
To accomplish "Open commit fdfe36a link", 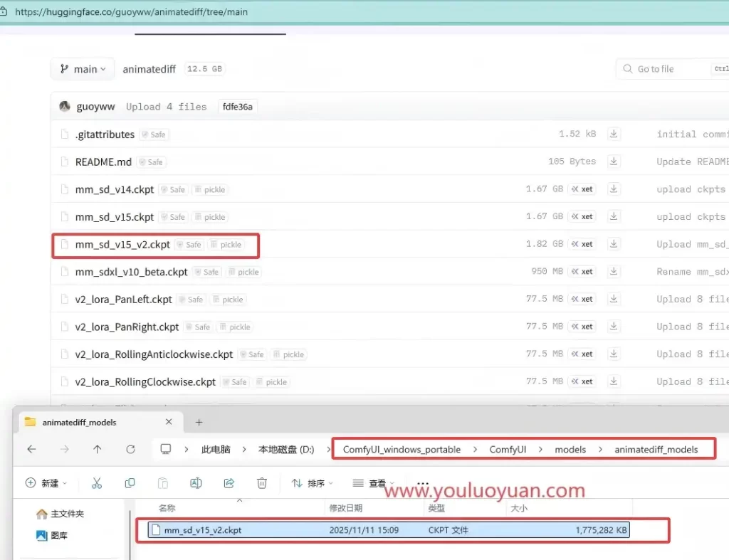I will (238, 107).
